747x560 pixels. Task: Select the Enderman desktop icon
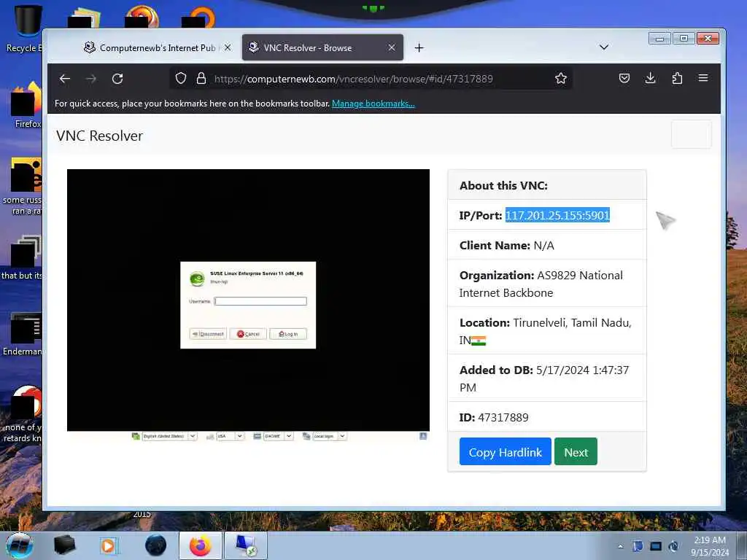coord(23,335)
